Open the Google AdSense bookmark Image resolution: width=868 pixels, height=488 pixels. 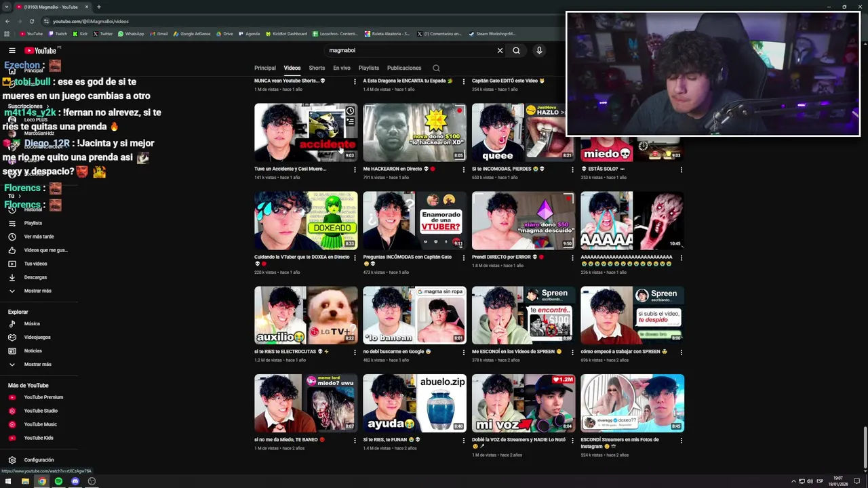[x=192, y=33]
